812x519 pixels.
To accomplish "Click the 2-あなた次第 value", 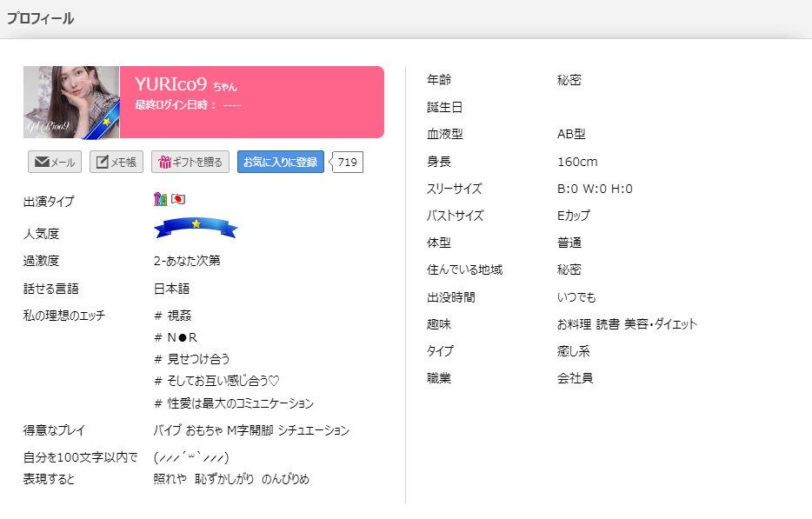I will click(187, 261).
